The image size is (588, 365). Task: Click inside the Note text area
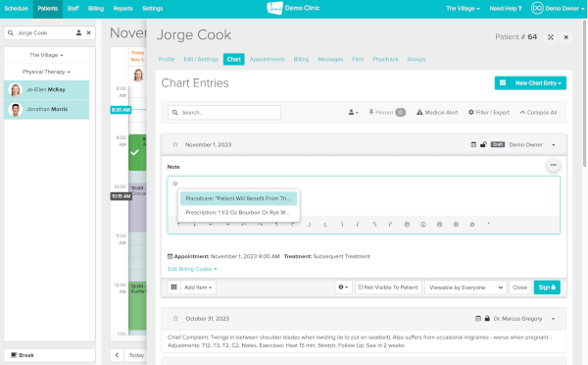click(364, 205)
